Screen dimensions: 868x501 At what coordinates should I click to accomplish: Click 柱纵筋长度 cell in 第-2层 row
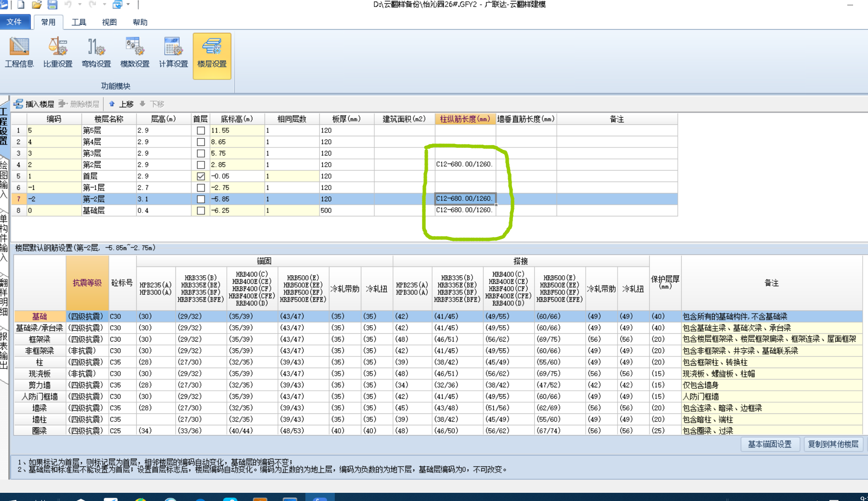coord(465,198)
